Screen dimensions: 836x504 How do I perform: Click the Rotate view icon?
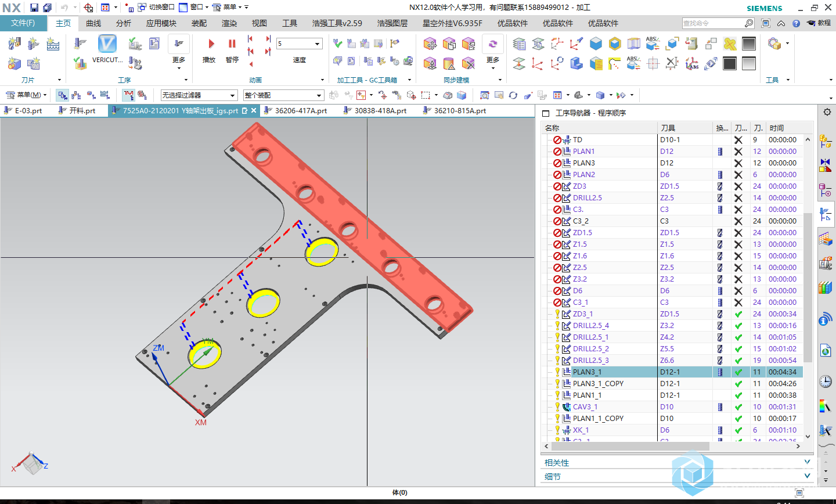point(513,95)
